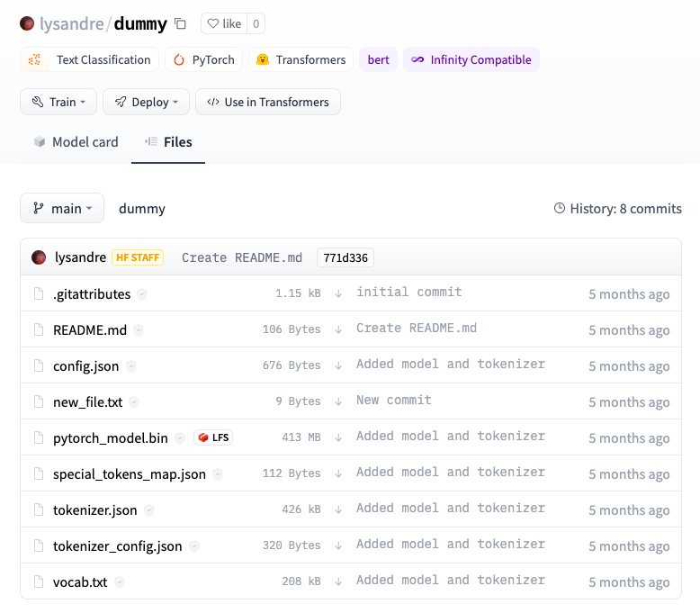Click the lysandre avatar in the commit row

(39, 257)
